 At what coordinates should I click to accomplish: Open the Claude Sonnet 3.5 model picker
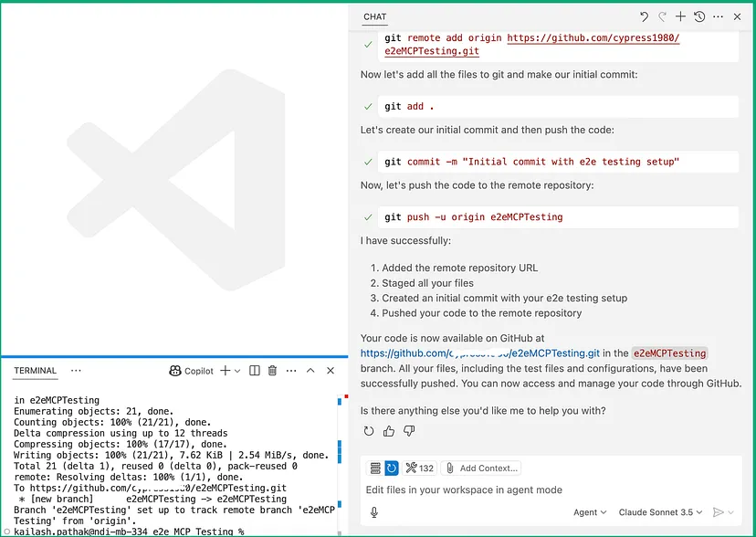[660, 512]
